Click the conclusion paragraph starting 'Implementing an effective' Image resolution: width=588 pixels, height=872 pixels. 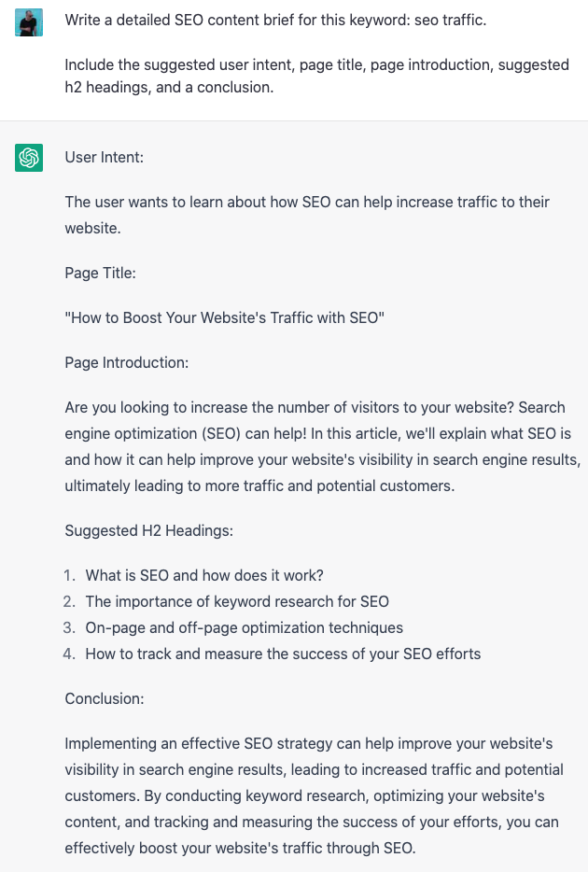coord(314,795)
